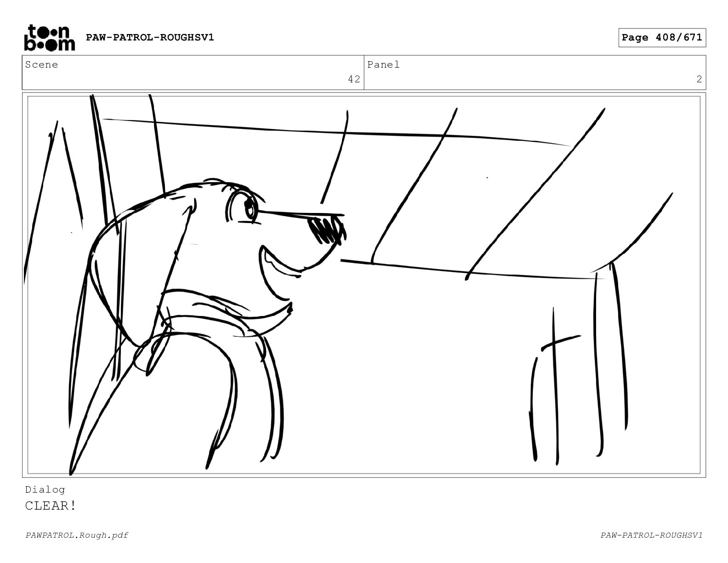Click the Toon Boom logo
728x563 pixels.
(x=49, y=38)
